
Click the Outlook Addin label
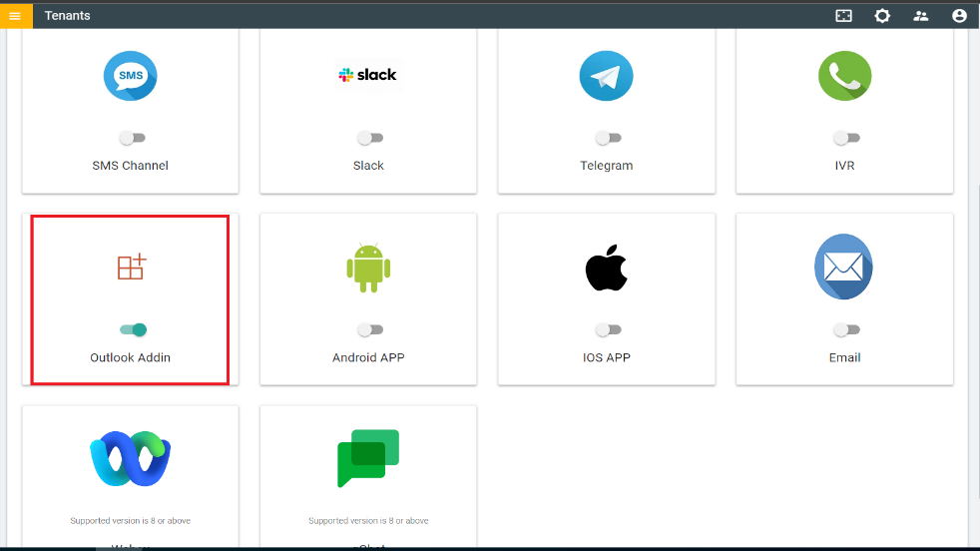pos(130,357)
